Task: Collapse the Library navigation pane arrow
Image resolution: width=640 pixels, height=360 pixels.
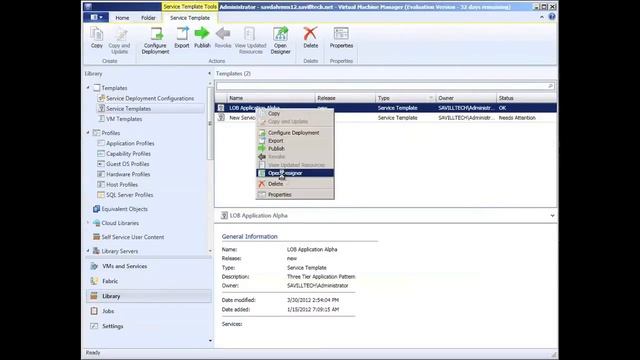Action: click(x=209, y=73)
